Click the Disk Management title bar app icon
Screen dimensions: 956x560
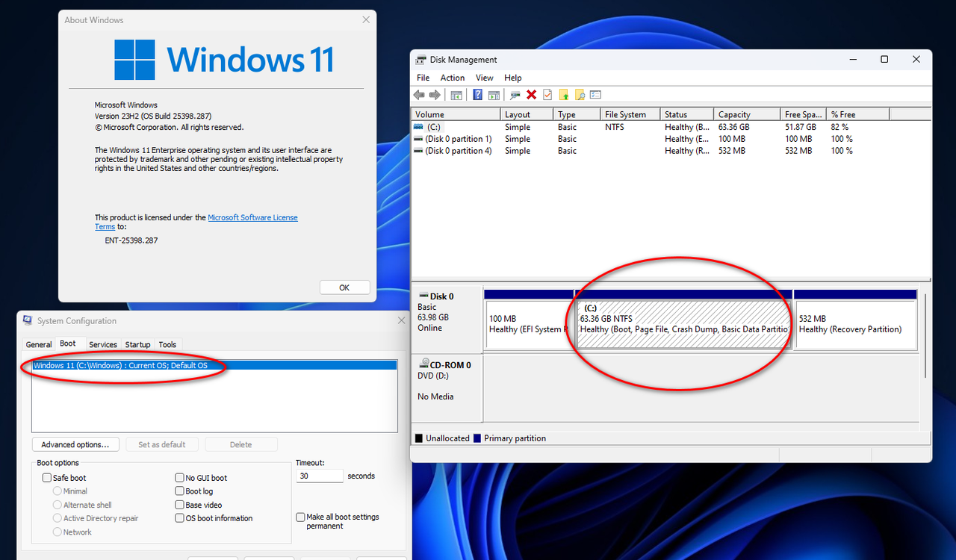tap(421, 60)
